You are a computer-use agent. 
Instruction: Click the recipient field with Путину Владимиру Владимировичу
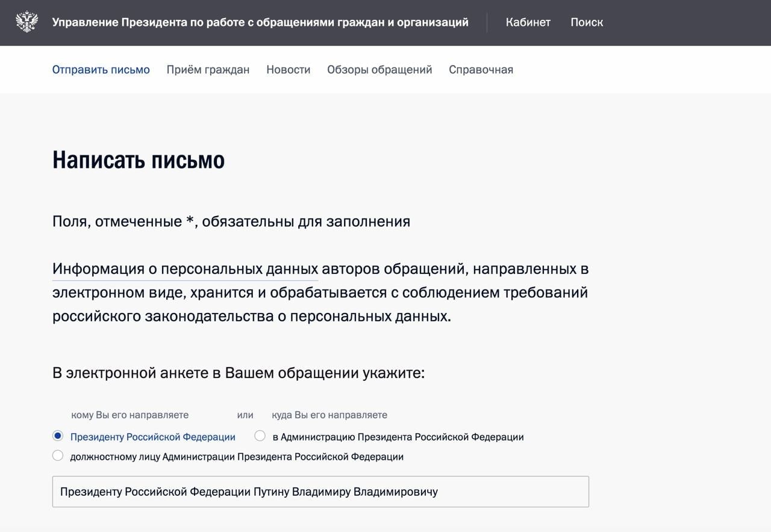click(x=320, y=492)
